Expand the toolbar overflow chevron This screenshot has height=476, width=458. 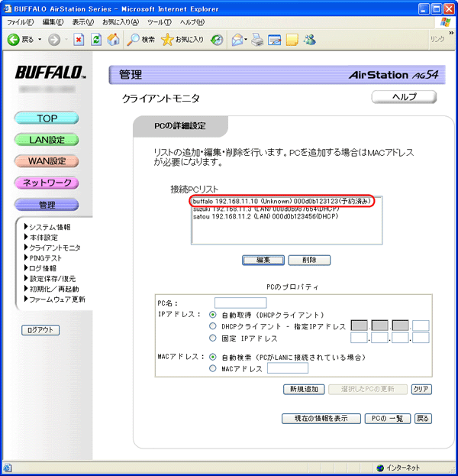pos(451,33)
